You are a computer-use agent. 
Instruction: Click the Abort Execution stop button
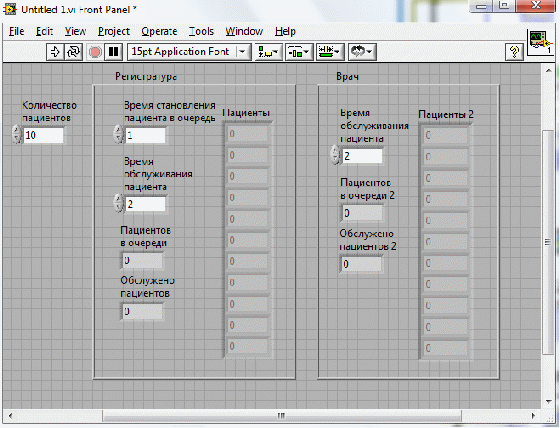click(95, 52)
